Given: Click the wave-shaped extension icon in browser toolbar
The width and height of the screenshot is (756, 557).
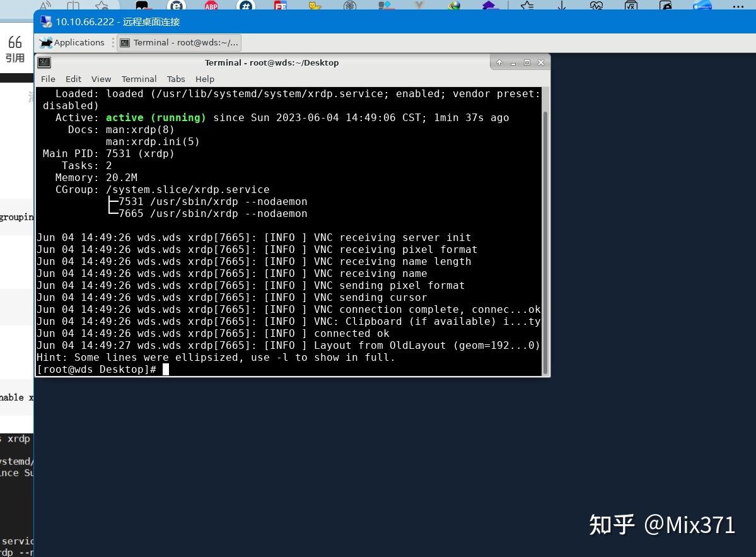Looking at the screenshot, I should 596,6.
